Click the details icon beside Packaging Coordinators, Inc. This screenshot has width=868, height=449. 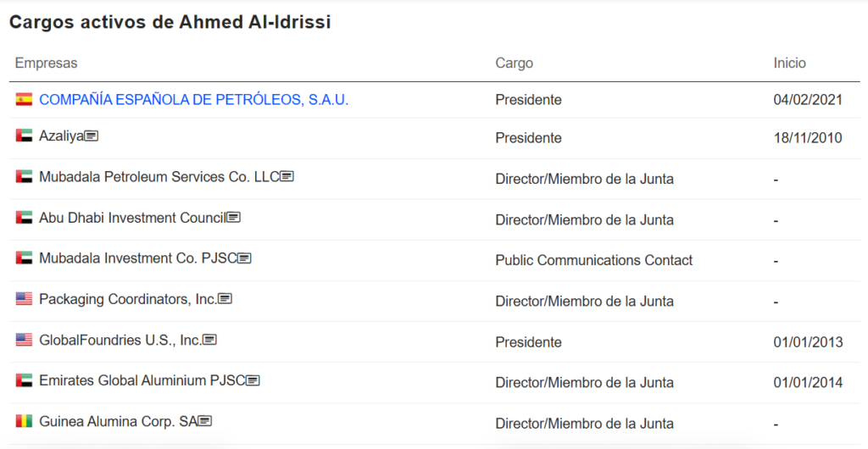(225, 298)
